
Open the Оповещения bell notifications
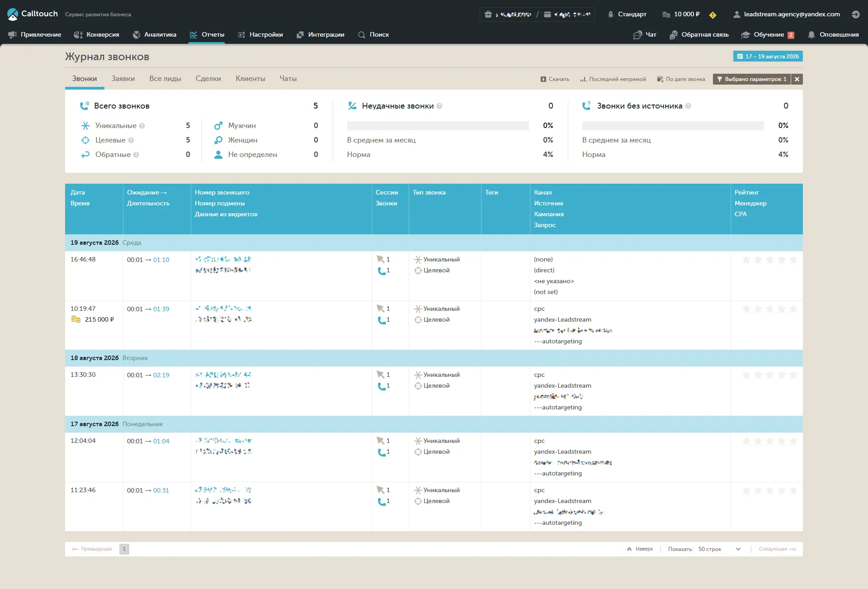click(833, 35)
